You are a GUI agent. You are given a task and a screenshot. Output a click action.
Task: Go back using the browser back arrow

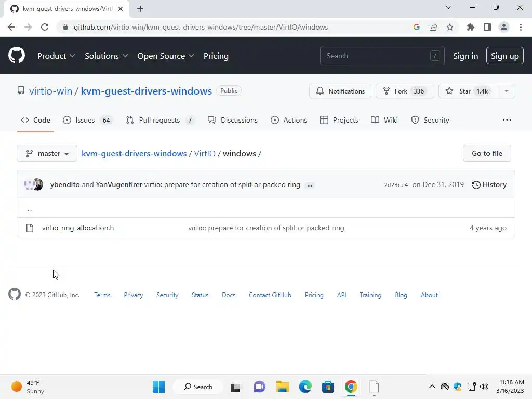(11, 27)
